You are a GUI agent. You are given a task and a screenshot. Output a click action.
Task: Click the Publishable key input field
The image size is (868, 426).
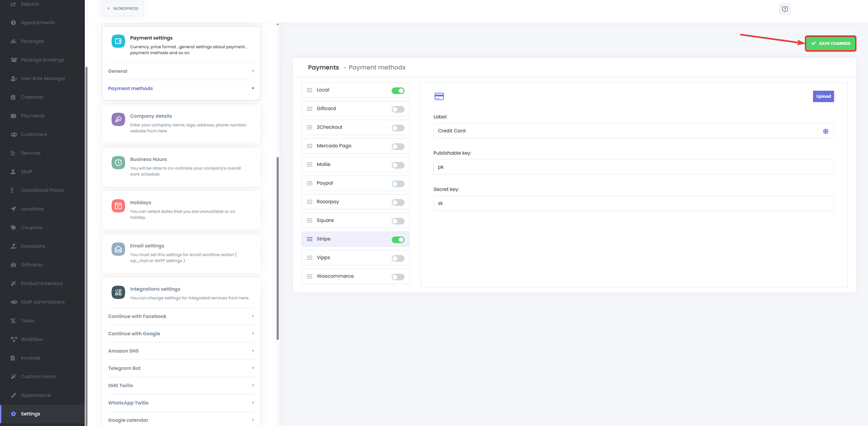point(633,167)
